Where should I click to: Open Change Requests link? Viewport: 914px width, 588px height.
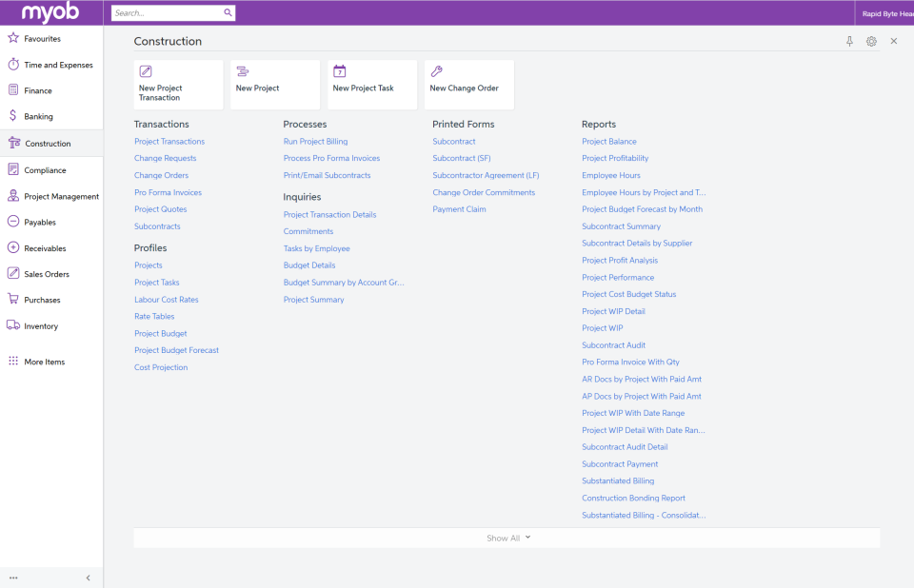(x=166, y=159)
